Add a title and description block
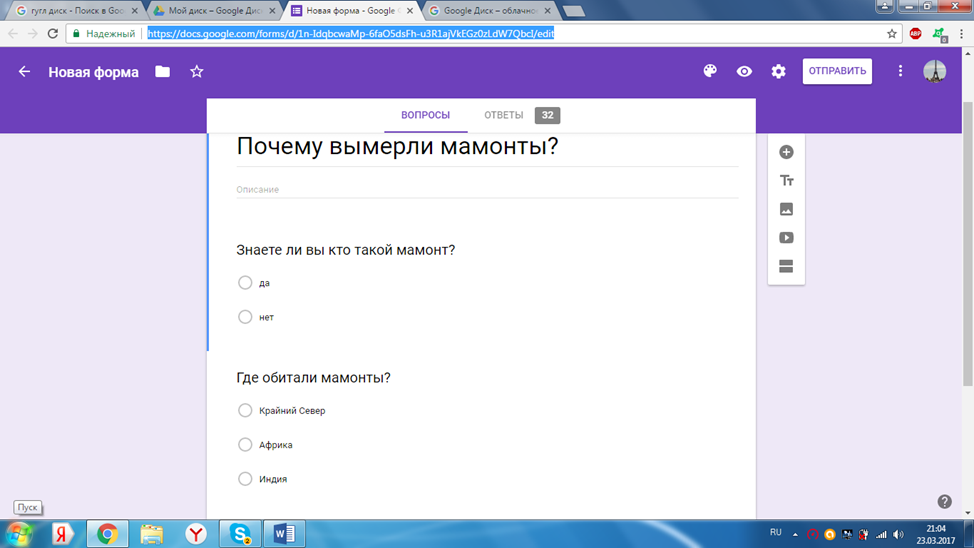 coord(786,181)
